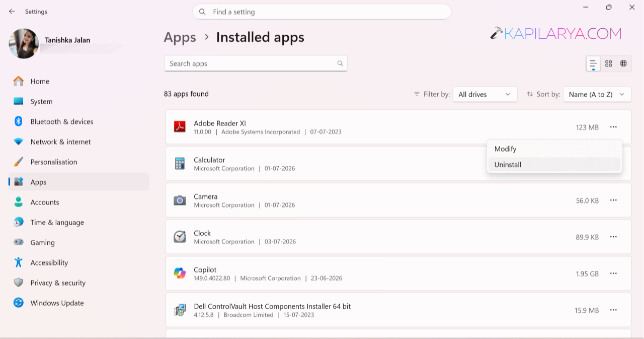Click Dell ControlVault Host Components name
The image size is (644, 339).
click(272, 306)
